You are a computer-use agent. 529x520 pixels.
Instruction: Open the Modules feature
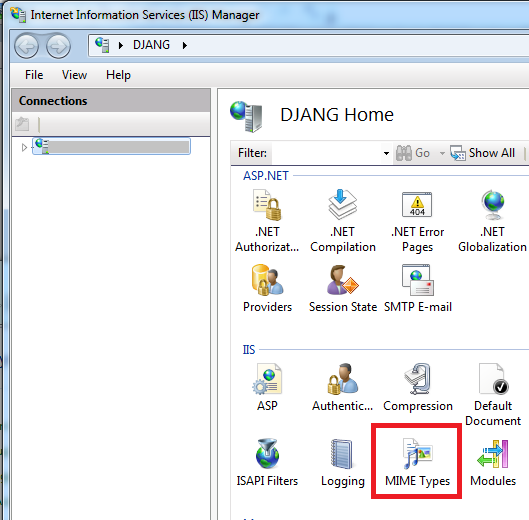pos(493,463)
